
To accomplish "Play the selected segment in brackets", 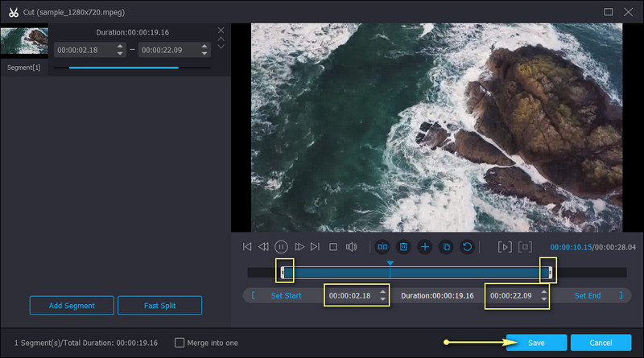I will point(505,247).
